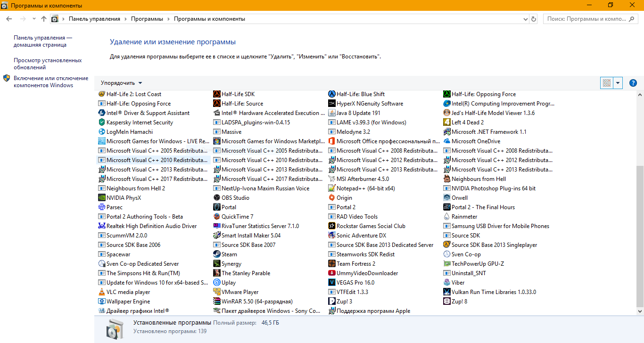Click the VLC media player cone icon

click(101, 292)
